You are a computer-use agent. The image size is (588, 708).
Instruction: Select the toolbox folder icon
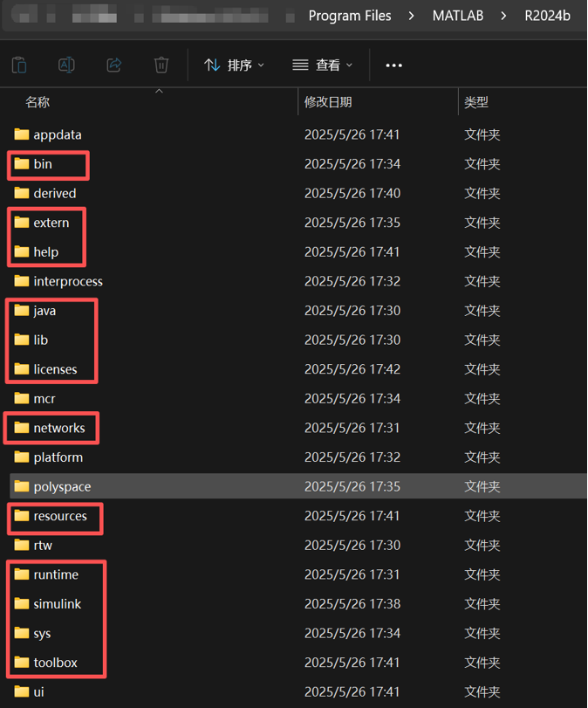[x=21, y=663]
